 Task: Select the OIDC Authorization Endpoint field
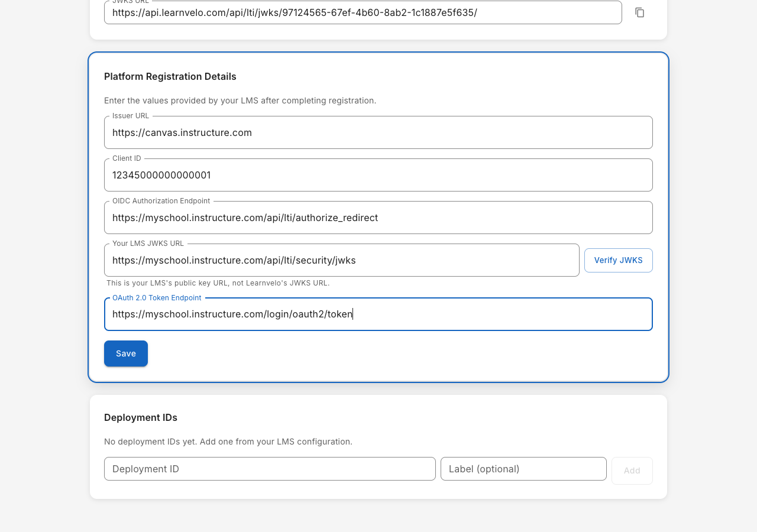pyautogui.click(x=378, y=218)
